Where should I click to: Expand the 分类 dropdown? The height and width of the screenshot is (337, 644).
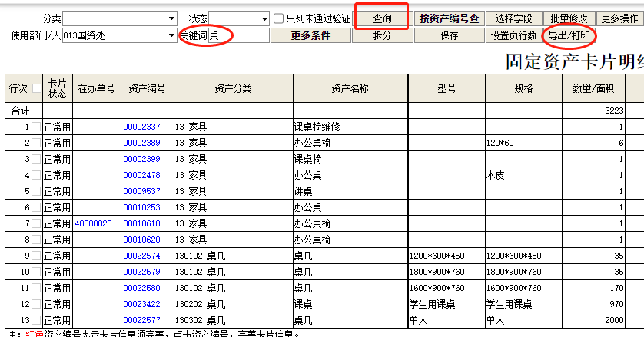171,18
